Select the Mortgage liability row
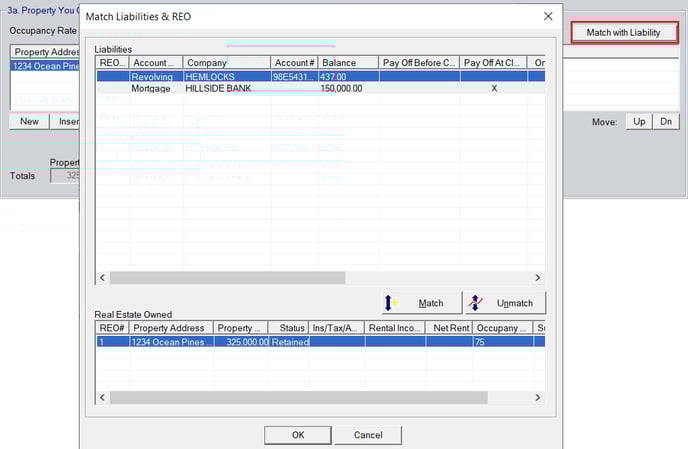 [x=321, y=88]
